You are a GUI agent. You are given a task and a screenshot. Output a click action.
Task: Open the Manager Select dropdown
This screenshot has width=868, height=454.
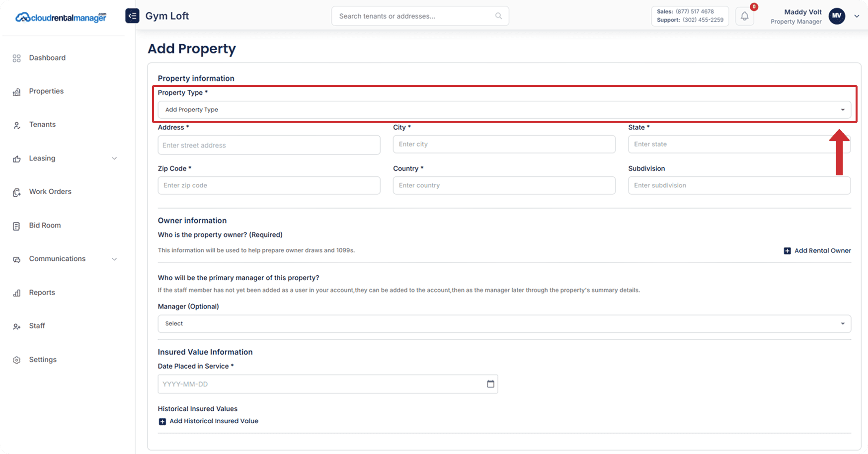tap(504, 324)
